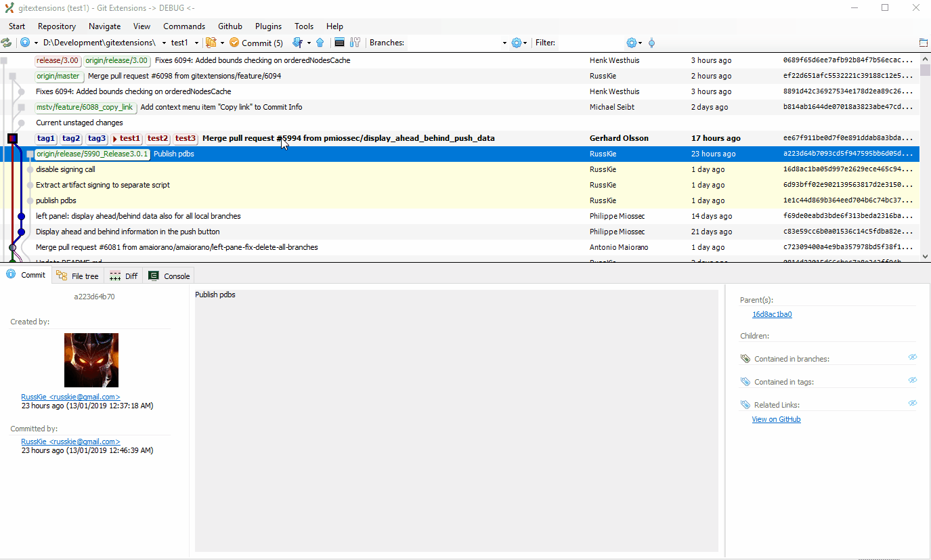Open the Commit dialog showing 5 changes
Image resolution: width=931 pixels, height=560 pixels.
coord(256,42)
